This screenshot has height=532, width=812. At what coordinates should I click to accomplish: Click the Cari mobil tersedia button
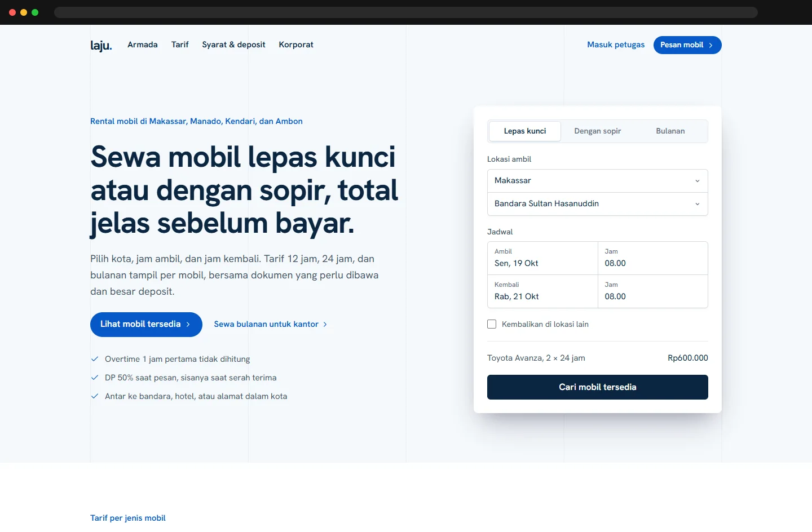[x=598, y=387]
